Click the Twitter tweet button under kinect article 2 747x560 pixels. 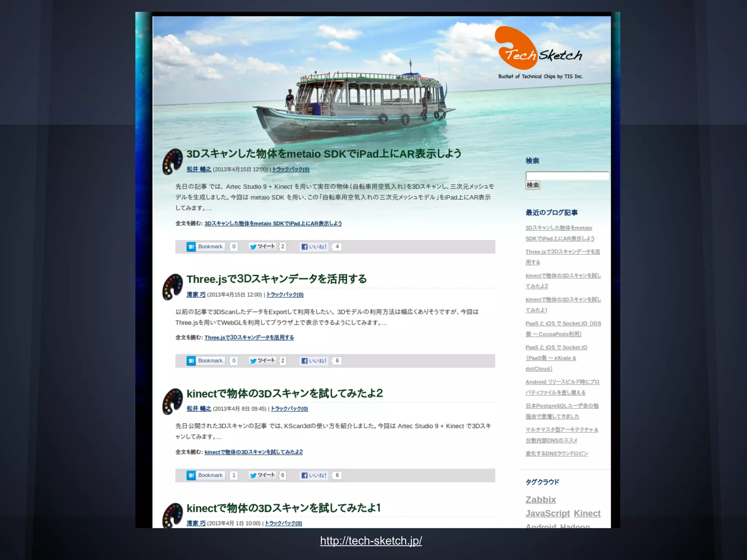click(x=262, y=475)
